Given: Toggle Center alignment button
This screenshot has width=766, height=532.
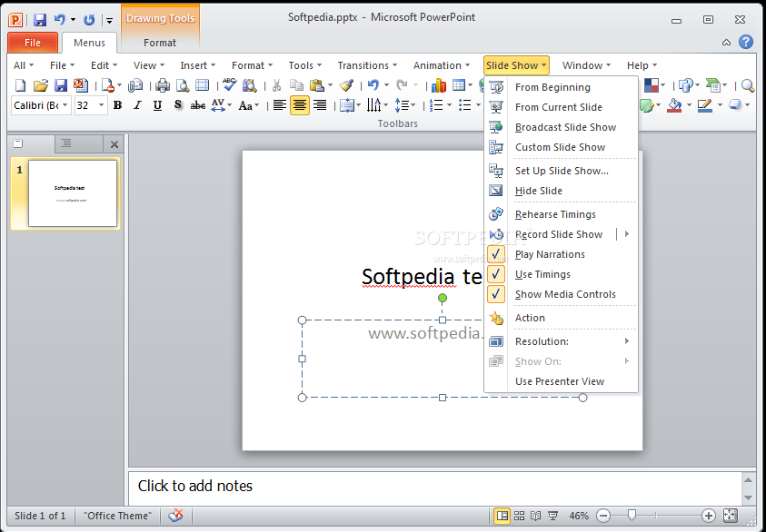Looking at the screenshot, I should (300, 105).
